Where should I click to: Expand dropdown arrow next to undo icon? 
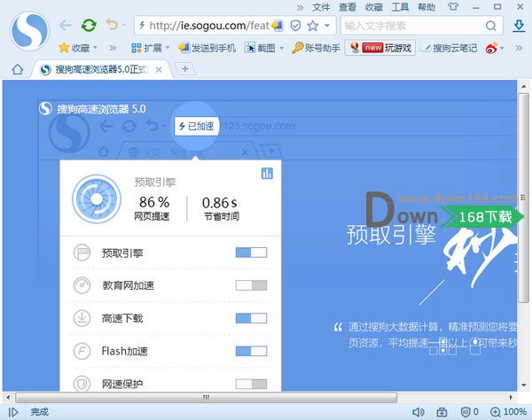124,26
